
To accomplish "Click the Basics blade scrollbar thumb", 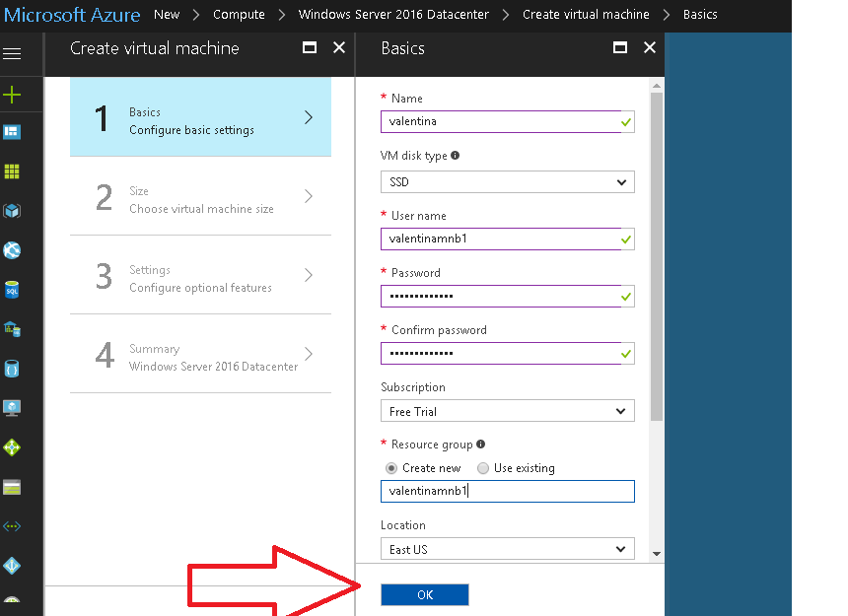I will click(657, 256).
